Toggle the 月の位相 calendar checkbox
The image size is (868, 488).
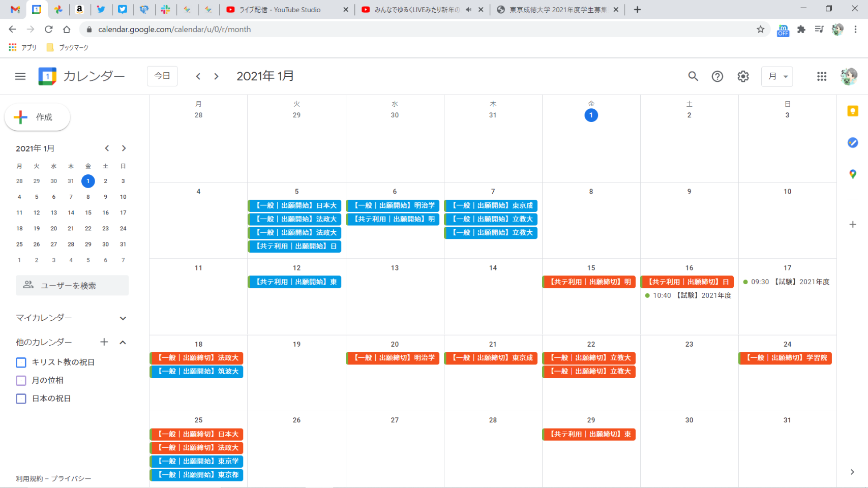[21, 380]
